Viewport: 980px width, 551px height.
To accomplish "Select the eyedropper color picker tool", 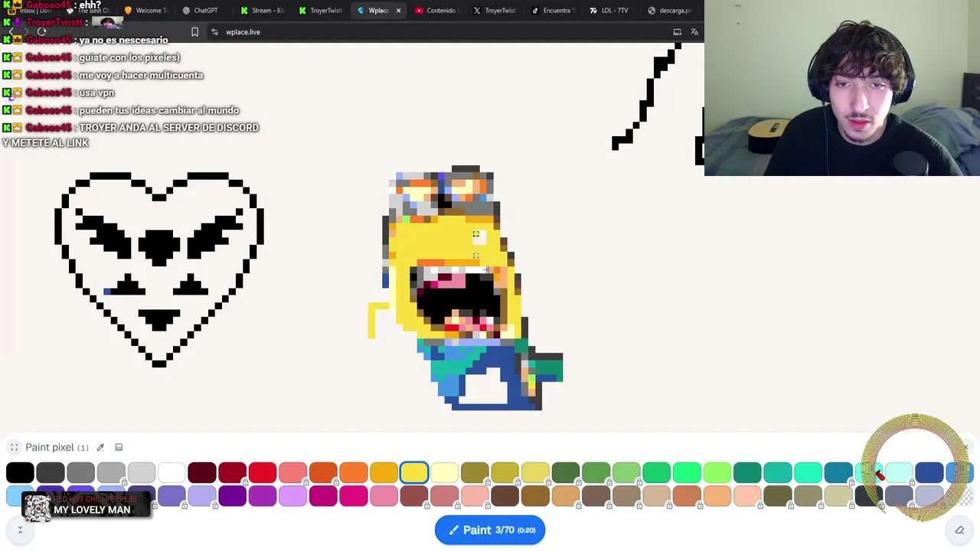I will click(100, 448).
